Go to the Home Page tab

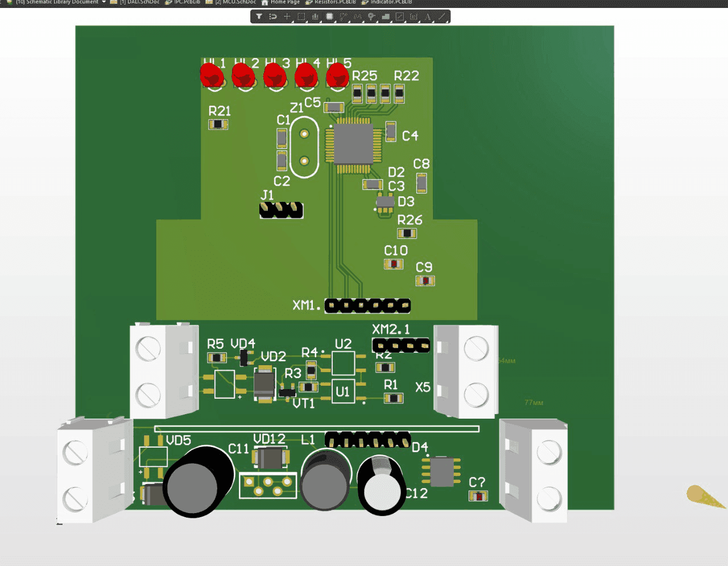tap(280, 2)
